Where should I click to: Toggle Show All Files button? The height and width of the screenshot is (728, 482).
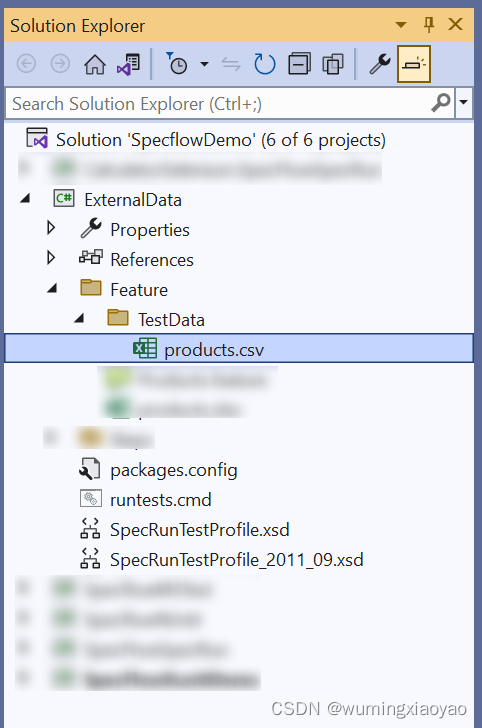coord(333,64)
